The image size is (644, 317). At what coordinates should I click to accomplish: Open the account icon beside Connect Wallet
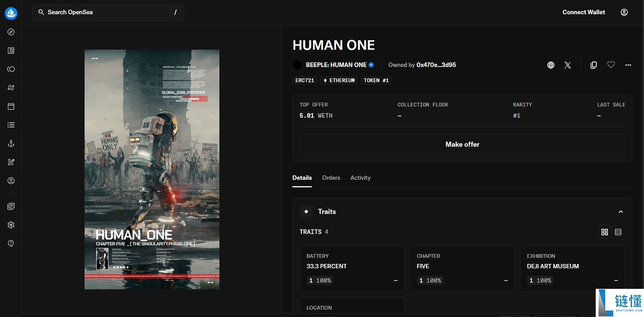tap(624, 12)
